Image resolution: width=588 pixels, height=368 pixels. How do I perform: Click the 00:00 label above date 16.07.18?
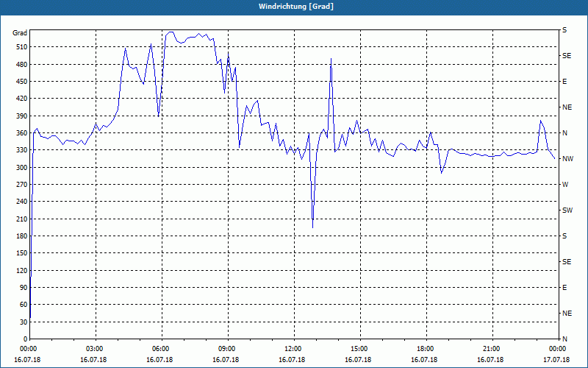click(27, 349)
